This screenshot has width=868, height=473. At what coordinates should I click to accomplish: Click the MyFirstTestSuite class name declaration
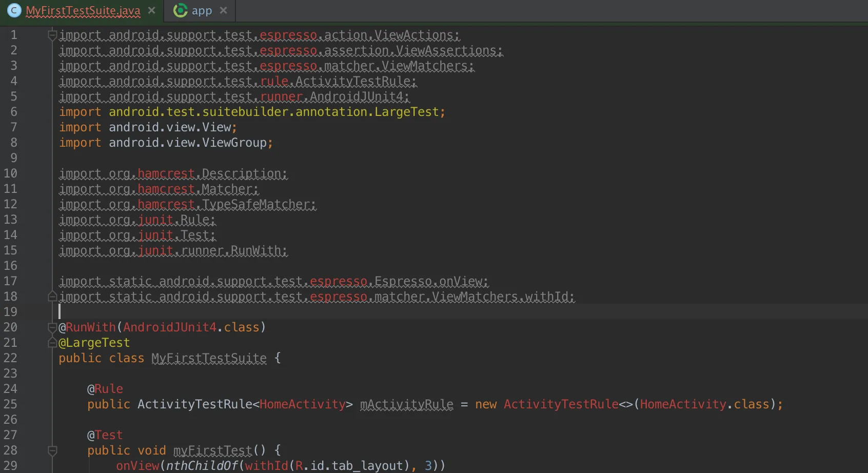click(x=209, y=358)
